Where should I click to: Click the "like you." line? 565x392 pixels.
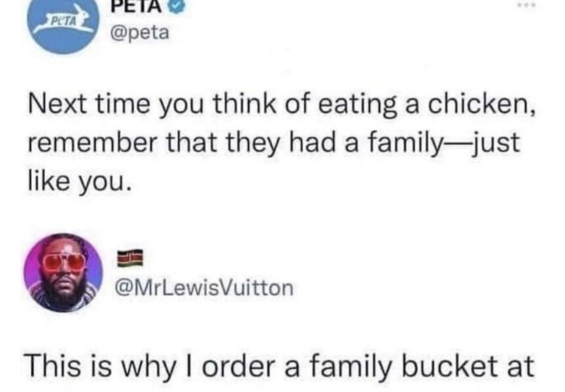80,182
